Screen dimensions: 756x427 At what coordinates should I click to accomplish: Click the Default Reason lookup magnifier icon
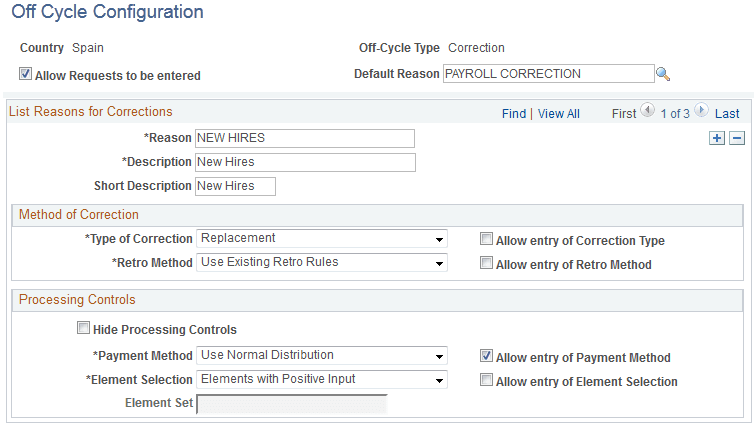(662, 74)
